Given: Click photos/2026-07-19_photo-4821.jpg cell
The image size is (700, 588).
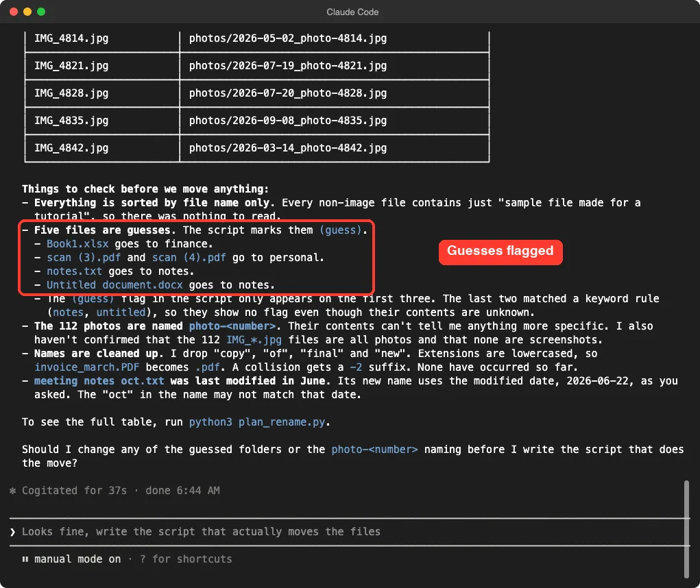Looking at the screenshot, I should [x=335, y=66].
